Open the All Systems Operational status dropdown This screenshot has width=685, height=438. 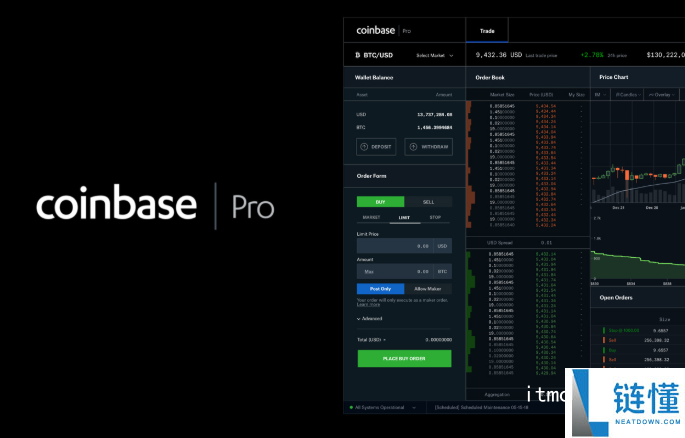(x=383, y=407)
